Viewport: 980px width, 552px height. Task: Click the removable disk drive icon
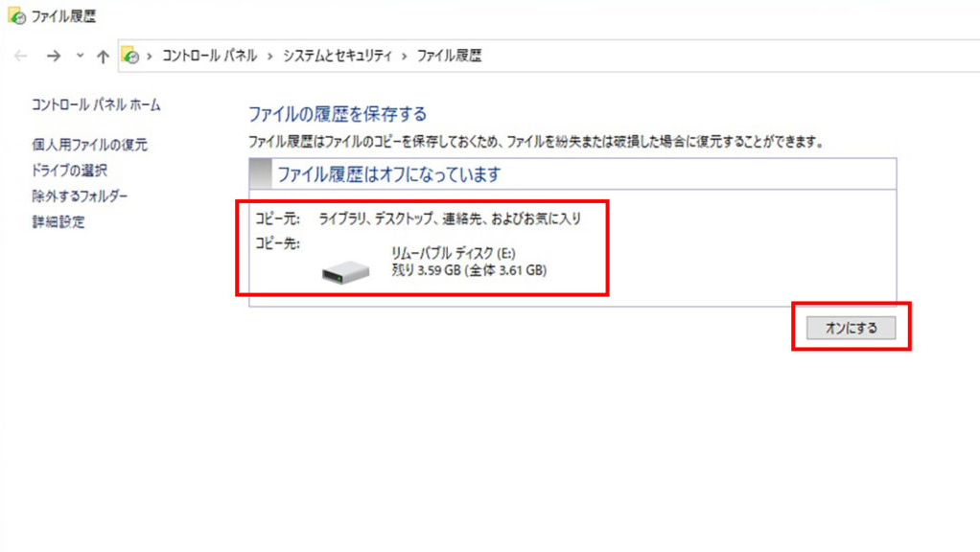(x=345, y=271)
